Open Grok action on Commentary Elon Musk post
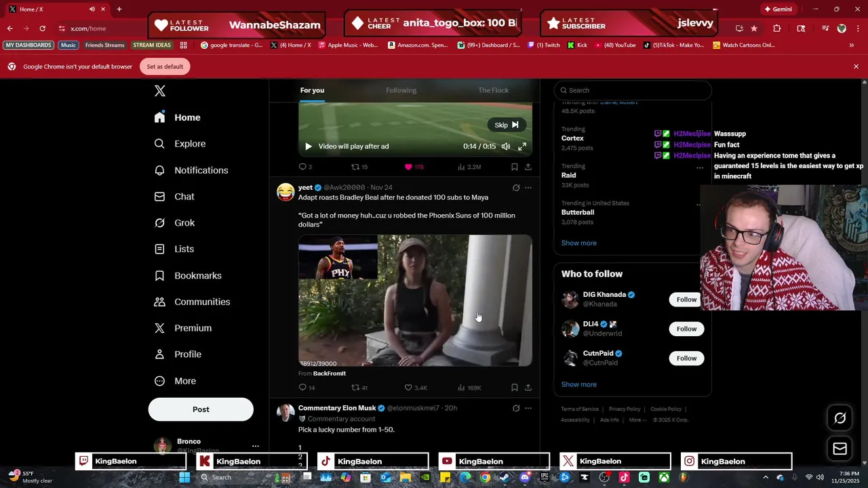868x488 pixels. pos(516,408)
